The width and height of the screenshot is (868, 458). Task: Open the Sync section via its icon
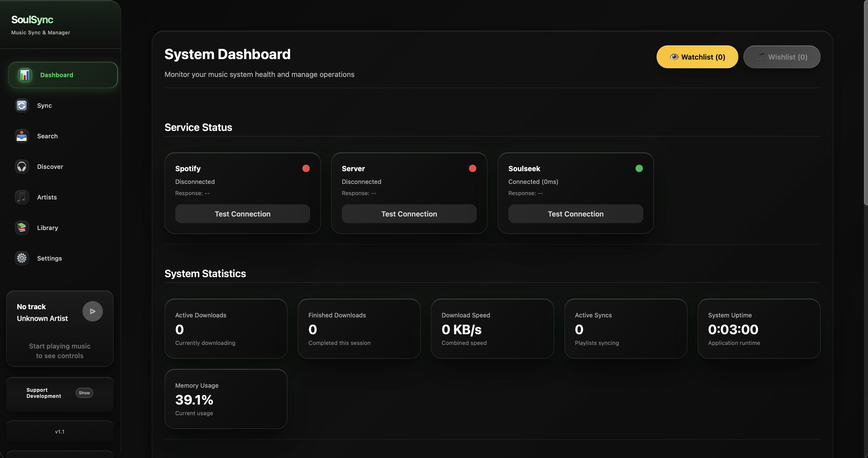pyautogui.click(x=22, y=105)
